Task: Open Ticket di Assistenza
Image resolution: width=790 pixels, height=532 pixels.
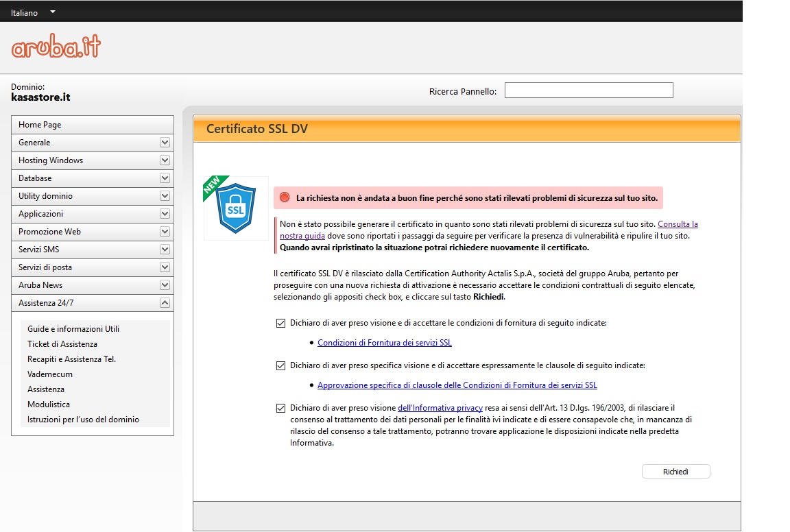Action: coord(62,344)
